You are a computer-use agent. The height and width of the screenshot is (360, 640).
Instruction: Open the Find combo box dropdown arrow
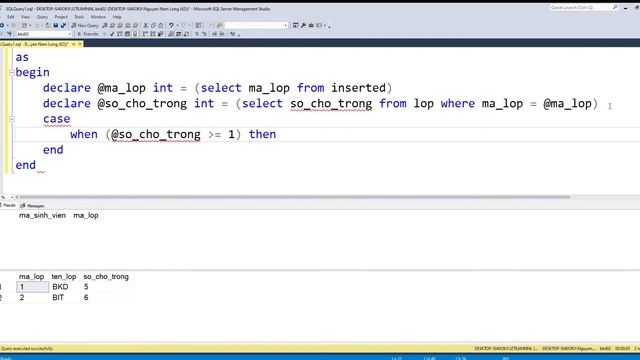pyautogui.click(x=286, y=25)
